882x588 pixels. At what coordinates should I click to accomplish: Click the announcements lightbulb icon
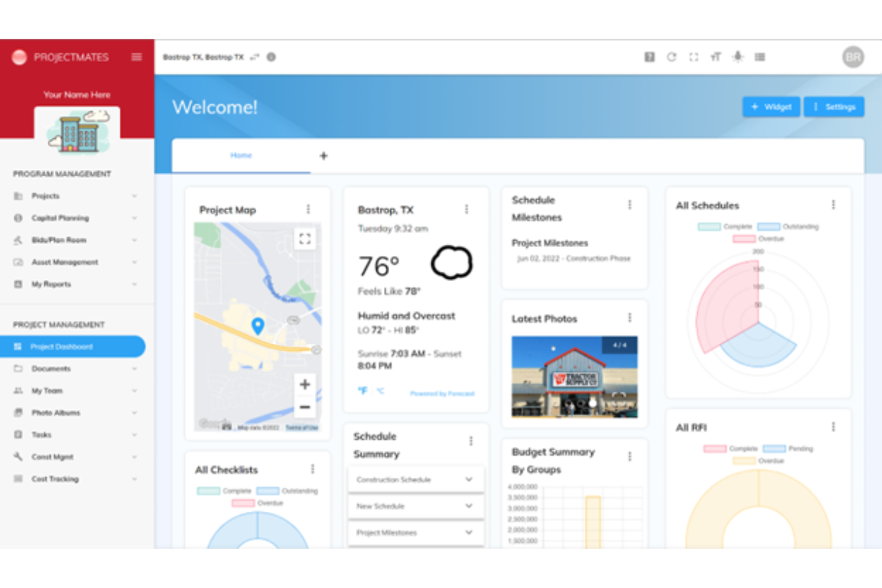point(738,57)
